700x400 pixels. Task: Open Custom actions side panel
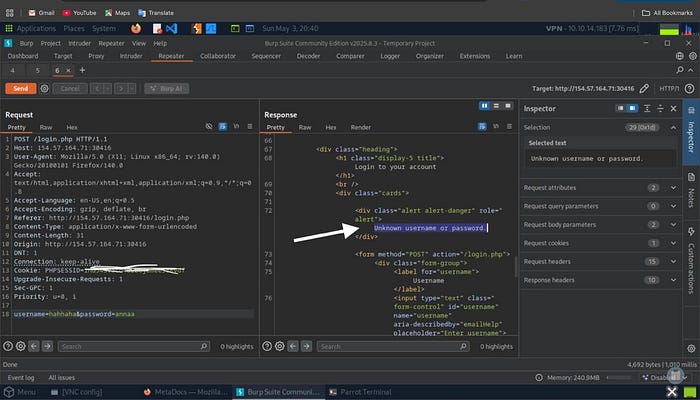pyautogui.click(x=691, y=260)
